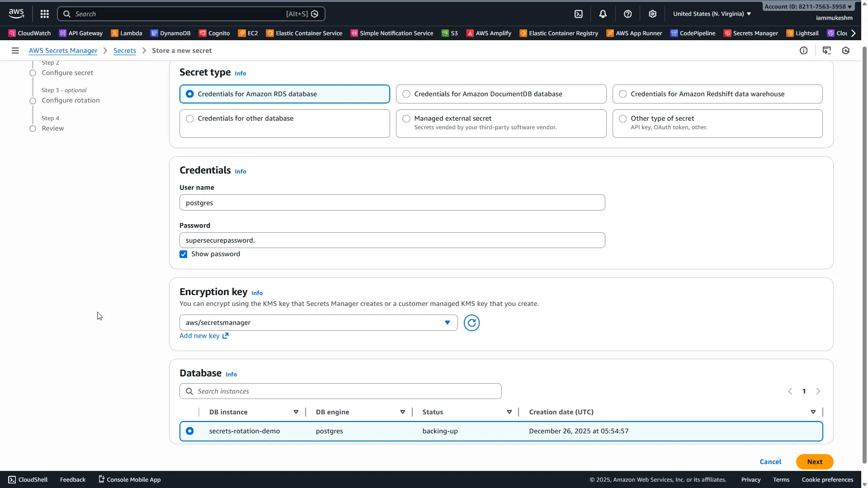Uncheck the Show password checkbox
Screen dimensions: 868x488
point(183,254)
